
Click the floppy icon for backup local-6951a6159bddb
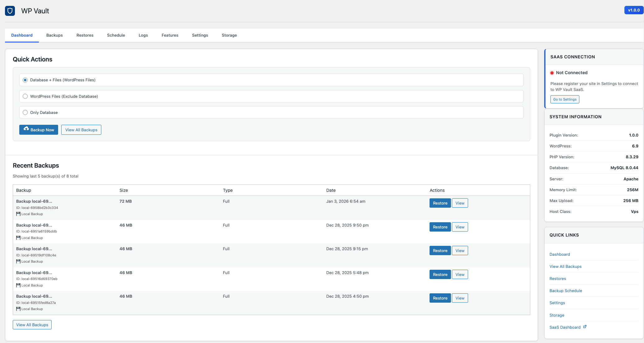pyautogui.click(x=18, y=238)
